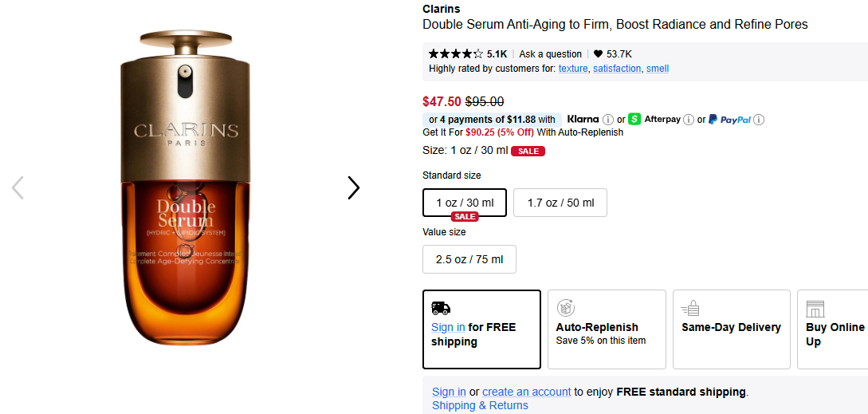Click the Klarna info icon
Screen dimensions: 868x414
(x=608, y=120)
